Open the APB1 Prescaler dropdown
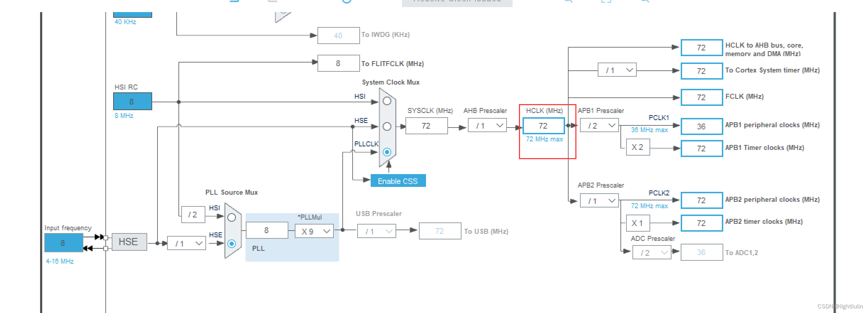The width and height of the screenshot is (868, 313). 599,125
